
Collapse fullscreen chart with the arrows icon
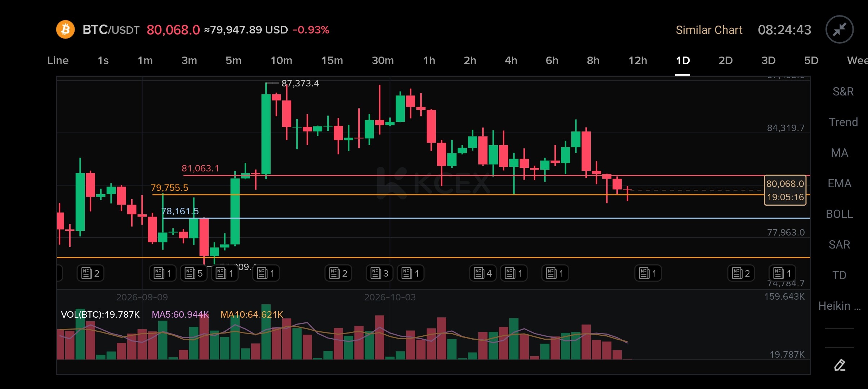click(x=840, y=30)
